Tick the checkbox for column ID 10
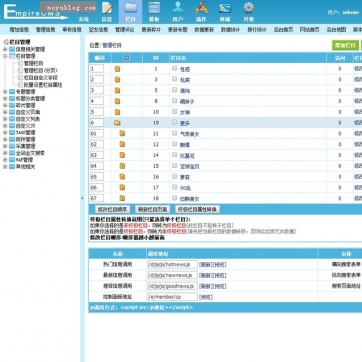Viewport: 362px width, 362px height. [174, 111]
